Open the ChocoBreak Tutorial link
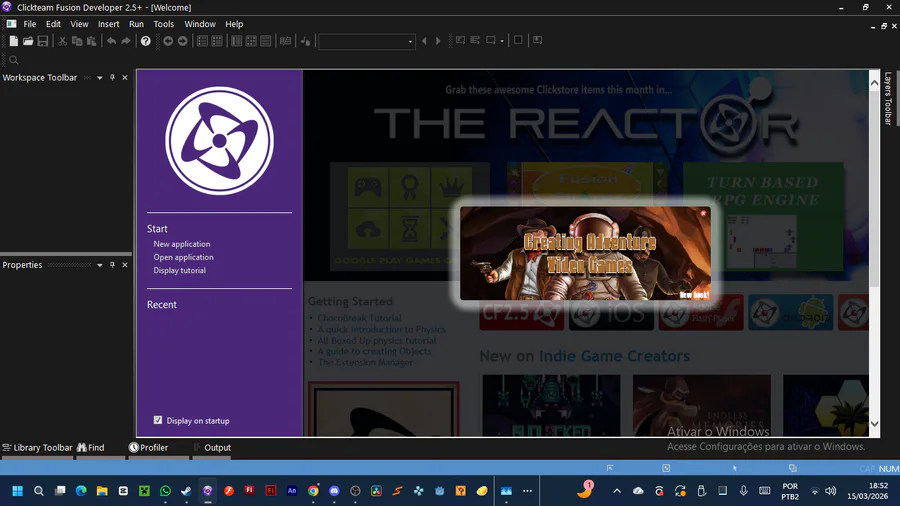The width and height of the screenshot is (900, 506). point(359,318)
